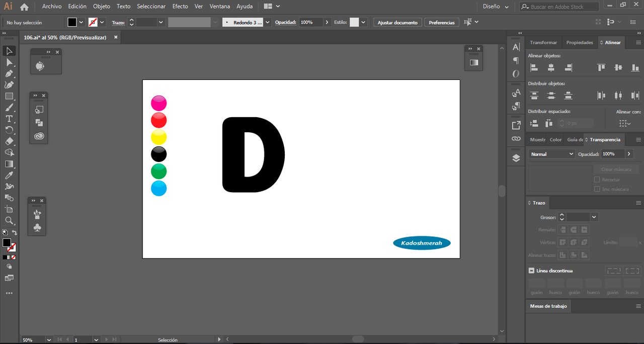
Task: Select the Paintbrush tool
Action: tap(9, 108)
